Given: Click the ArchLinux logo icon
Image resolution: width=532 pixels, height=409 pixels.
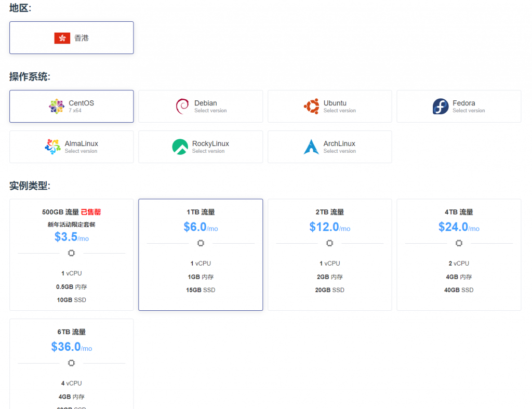Looking at the screenshot, I should click(x=311, y=147).
